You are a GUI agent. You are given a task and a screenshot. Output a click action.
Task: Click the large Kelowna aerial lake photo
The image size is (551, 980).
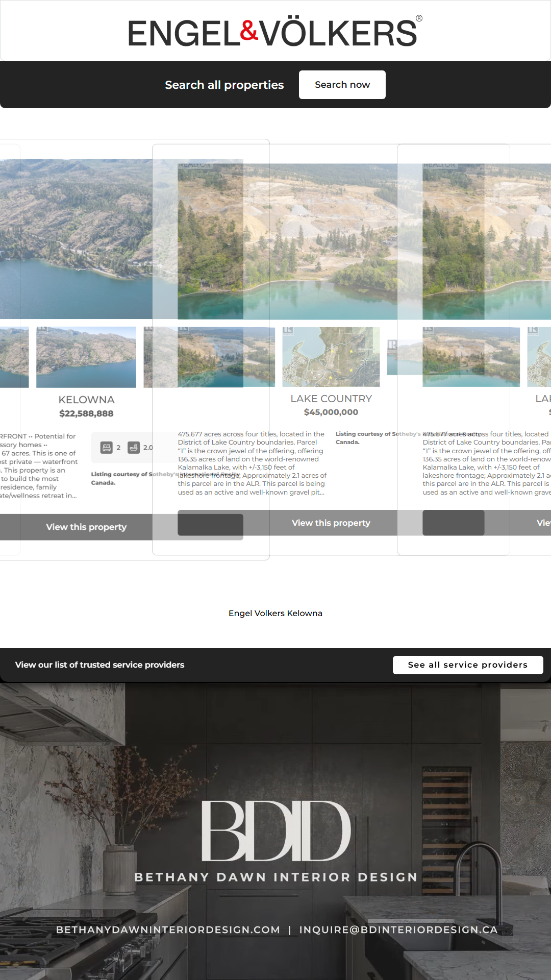pos(77,239)
